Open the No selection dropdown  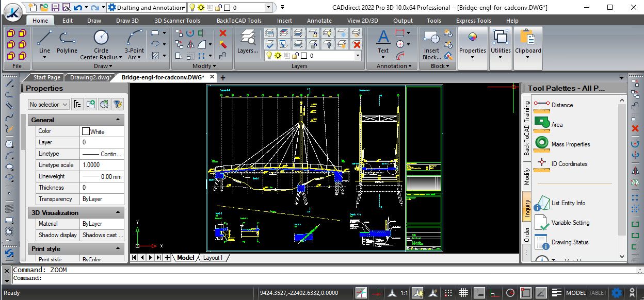click(x=49, y=105)
